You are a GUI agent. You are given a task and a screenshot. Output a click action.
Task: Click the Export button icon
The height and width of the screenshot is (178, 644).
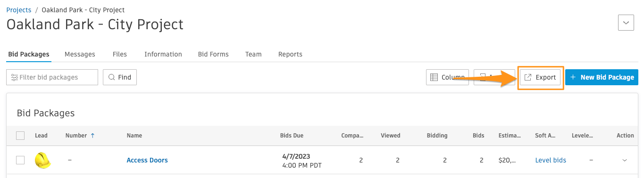coord(528,77)
